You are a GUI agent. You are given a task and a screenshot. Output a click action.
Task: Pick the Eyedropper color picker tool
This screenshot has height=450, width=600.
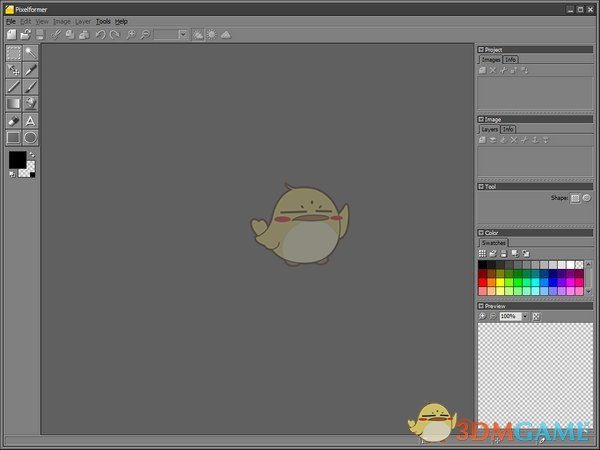pyautogui.click(x=30, y=70)
